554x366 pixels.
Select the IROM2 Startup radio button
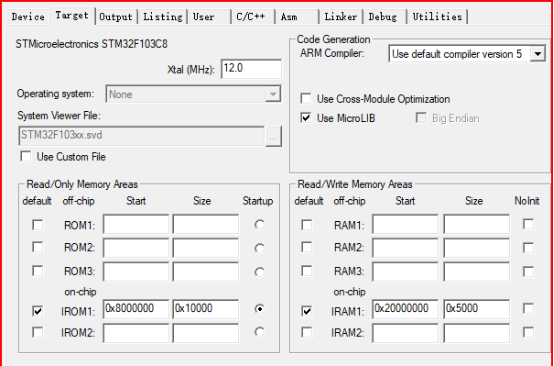[x=260, y=332]
